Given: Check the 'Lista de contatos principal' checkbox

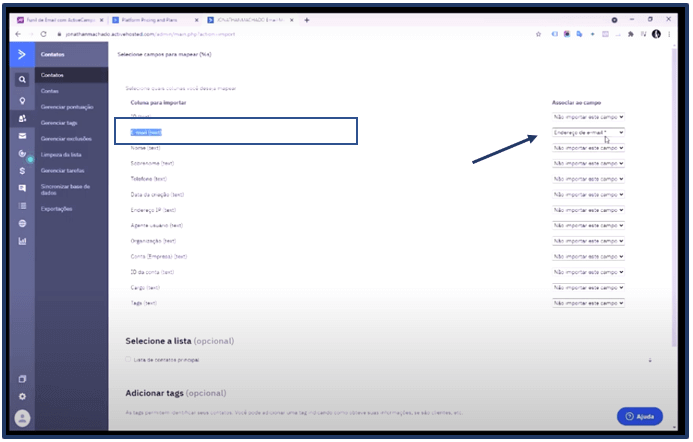Looking at the screenshot, I should (x=128, y=358).
